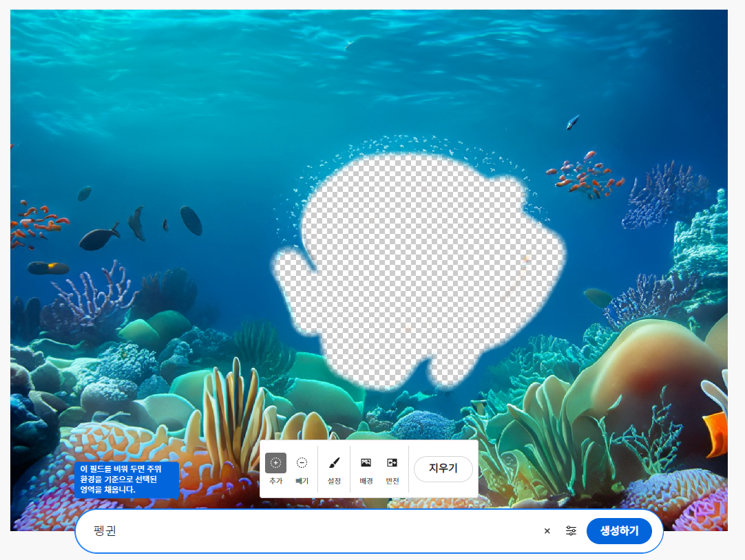Select the 빼기 (subtract) selection brush
This screenshot has height=560, width=745.
(x=302, y=464)
